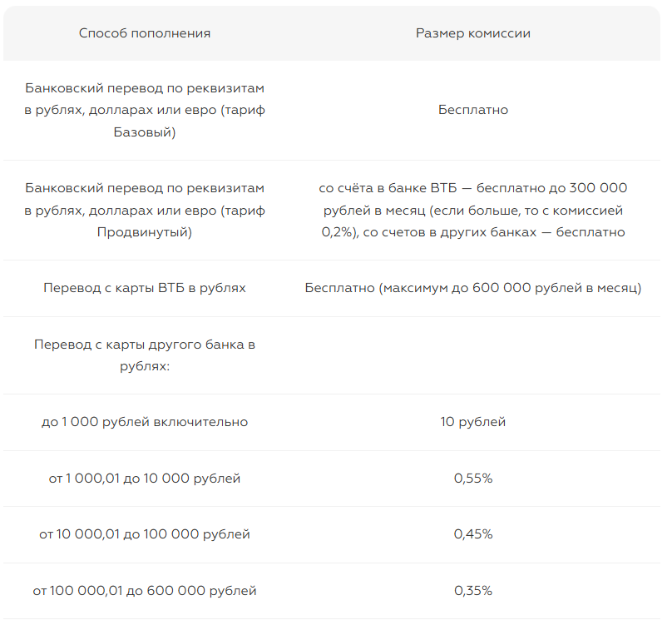Click the '10 рублей' commission value
Screen dimensions: 672x625
pyautogui.click(x=472, y=422)
